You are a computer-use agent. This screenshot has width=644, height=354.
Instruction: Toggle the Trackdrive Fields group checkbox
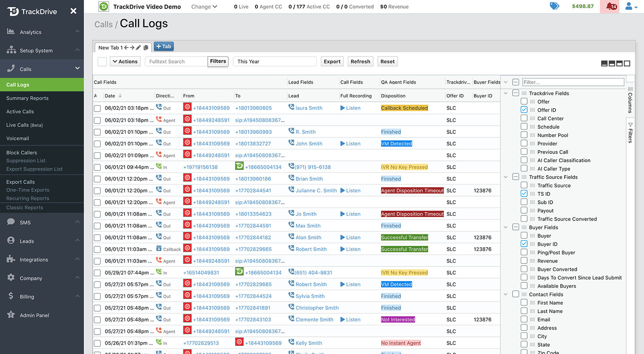[x=516, y=93]
